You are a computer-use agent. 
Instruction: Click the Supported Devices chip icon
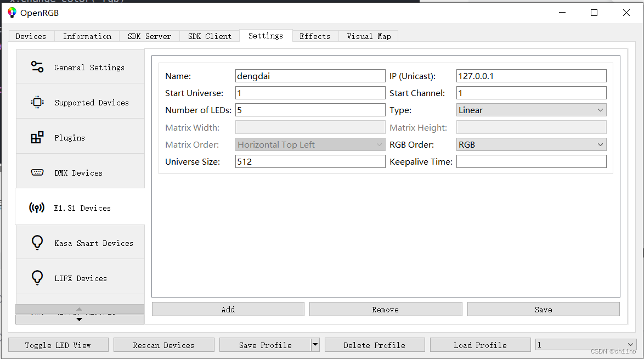point(37,102)
